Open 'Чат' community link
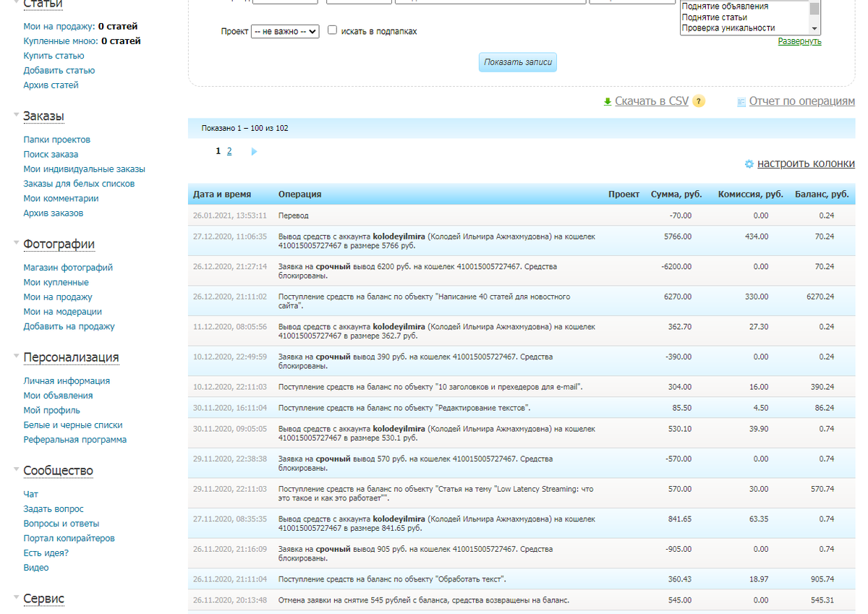Image resolution: width=868 pixels, height=614 pixels. tap(30, 494)
